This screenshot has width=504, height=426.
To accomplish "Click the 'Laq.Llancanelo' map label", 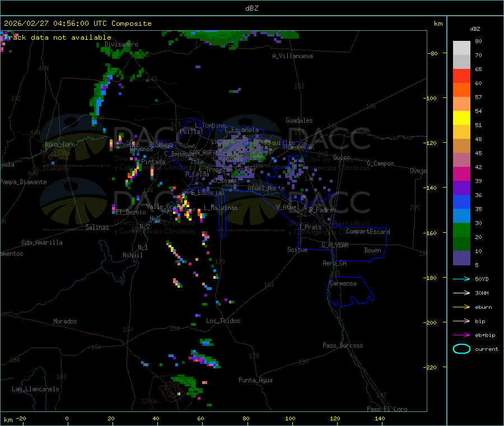I will coord(35,389).
